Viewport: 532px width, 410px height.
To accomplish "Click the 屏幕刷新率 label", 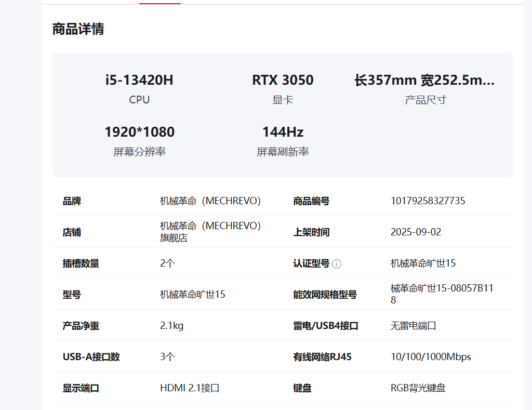I will pos(283,152).
